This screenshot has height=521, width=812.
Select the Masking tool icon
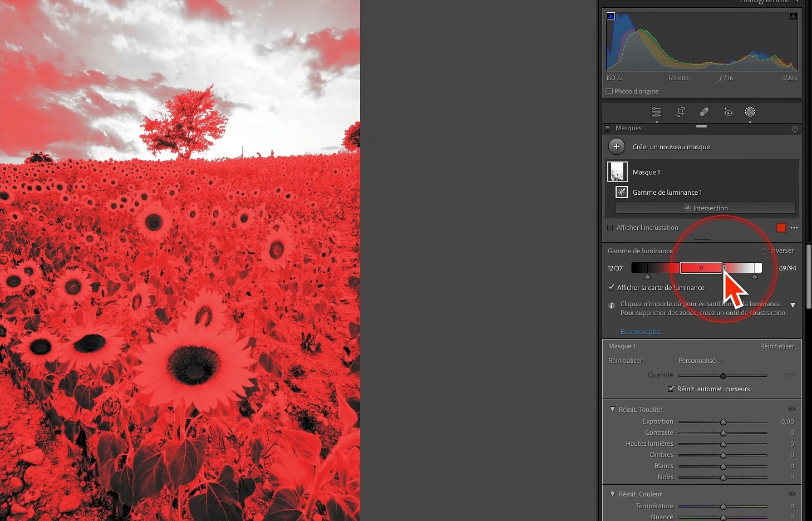[750, 112]
